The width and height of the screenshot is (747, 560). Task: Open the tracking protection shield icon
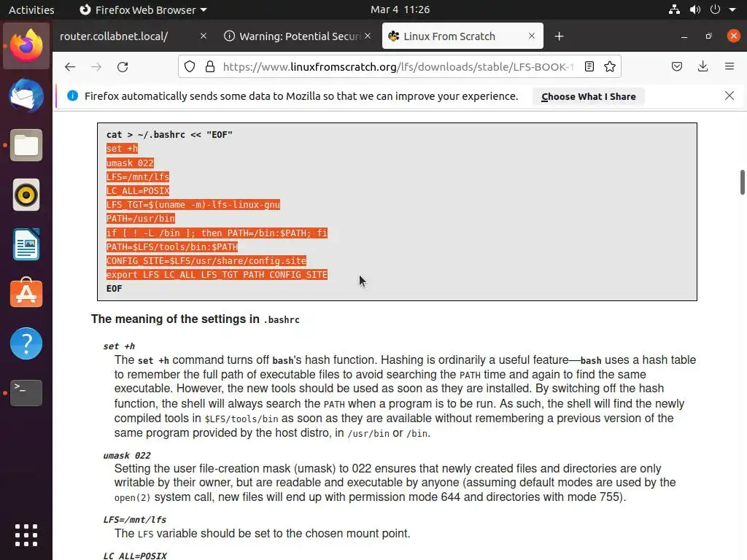(x=190, y=66)
